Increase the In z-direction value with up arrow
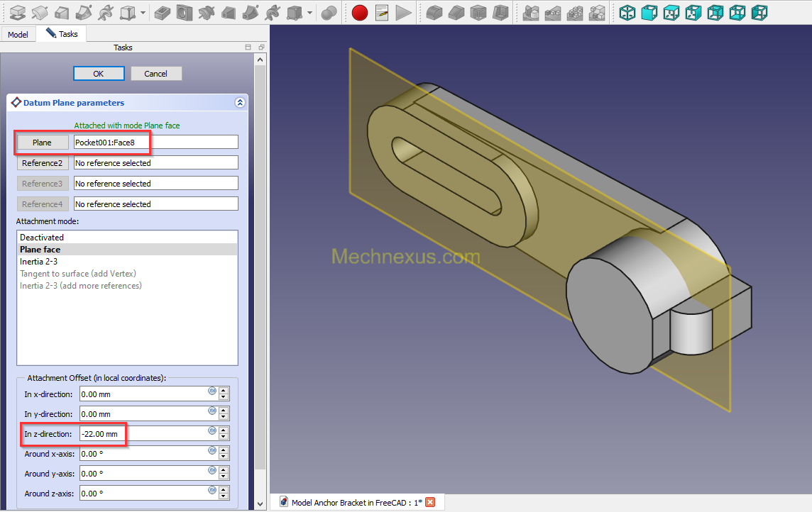 [224, 430]
